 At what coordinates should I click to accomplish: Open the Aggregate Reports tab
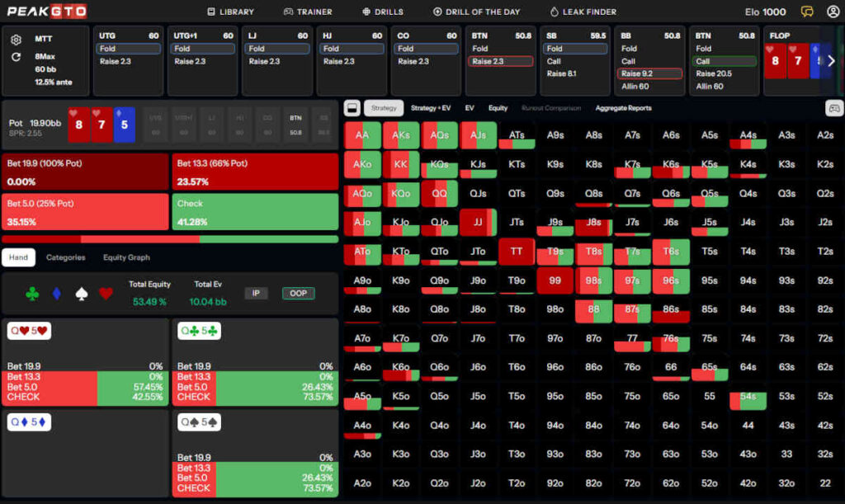point(623,108)
